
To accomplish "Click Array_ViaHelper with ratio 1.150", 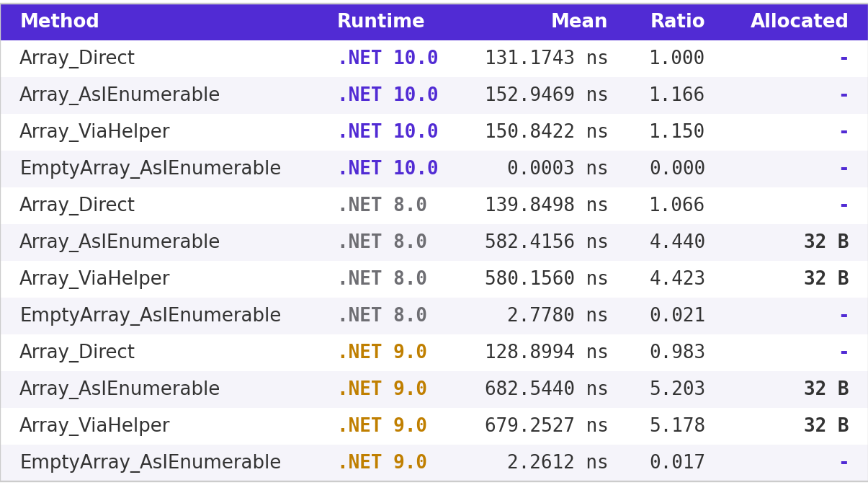I will (x=94, y=132).
